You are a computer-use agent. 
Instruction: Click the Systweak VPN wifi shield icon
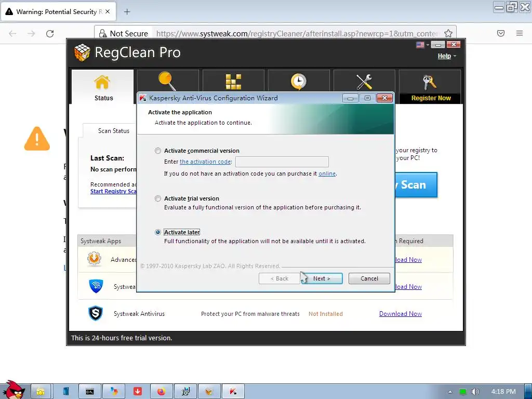click(96, 286)
